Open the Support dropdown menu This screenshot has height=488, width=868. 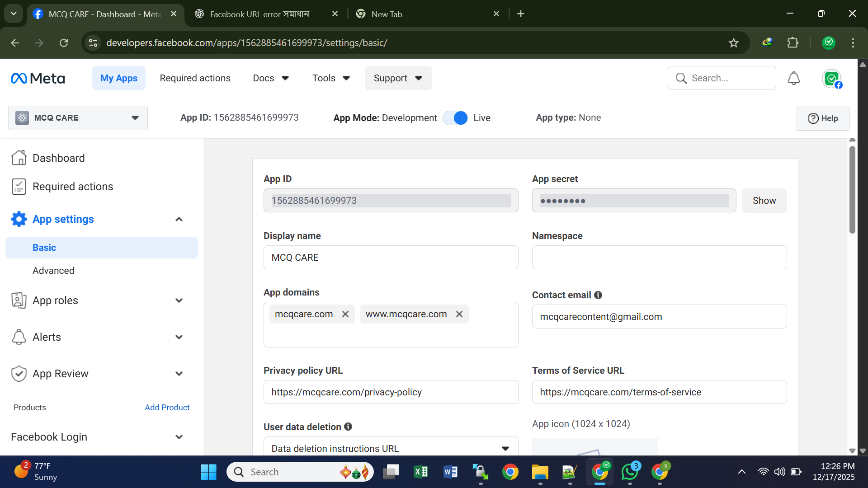[398, 78]
